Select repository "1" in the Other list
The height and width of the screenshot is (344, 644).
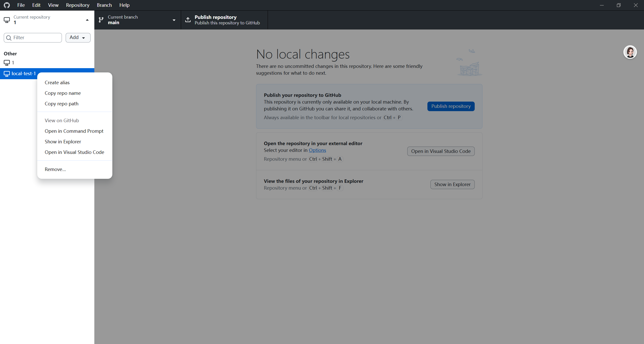13,63
